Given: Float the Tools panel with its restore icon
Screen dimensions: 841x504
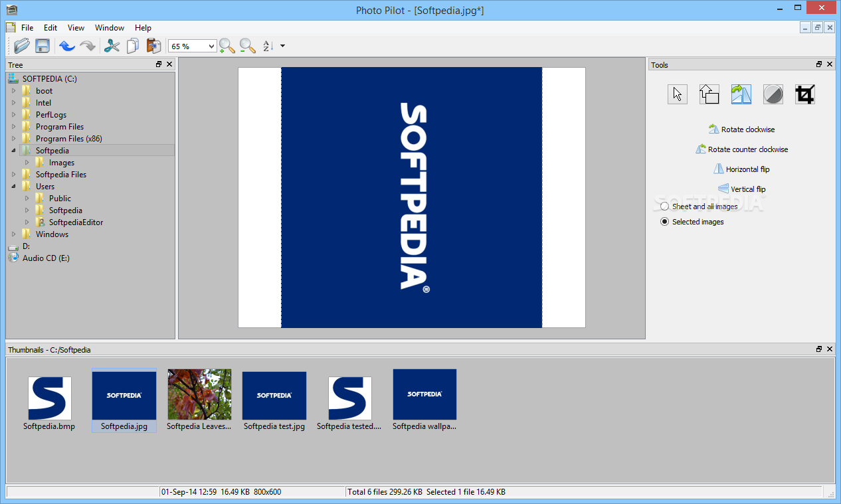Looking at the screenshot, I should coord(819,64).
